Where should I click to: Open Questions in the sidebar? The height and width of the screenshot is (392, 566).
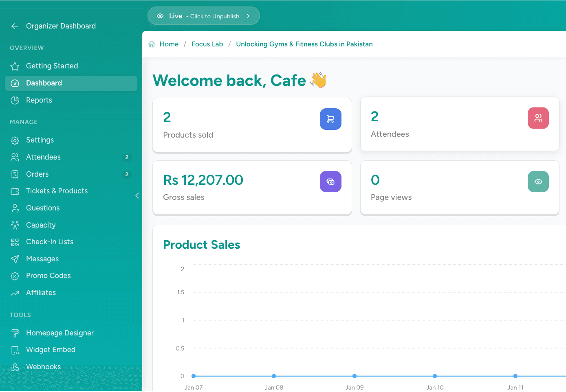[71, 208]
